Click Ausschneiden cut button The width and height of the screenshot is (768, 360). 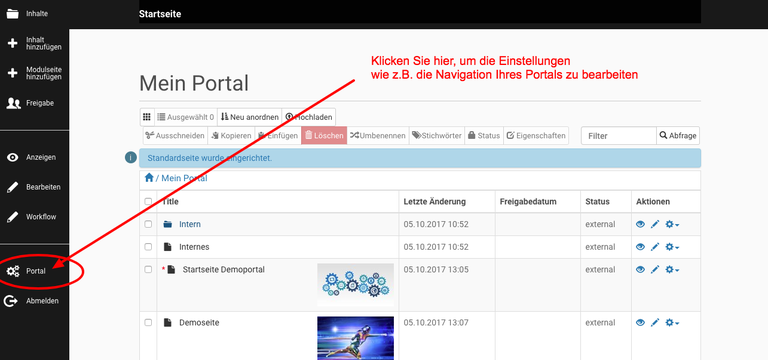tap(175, 136)
